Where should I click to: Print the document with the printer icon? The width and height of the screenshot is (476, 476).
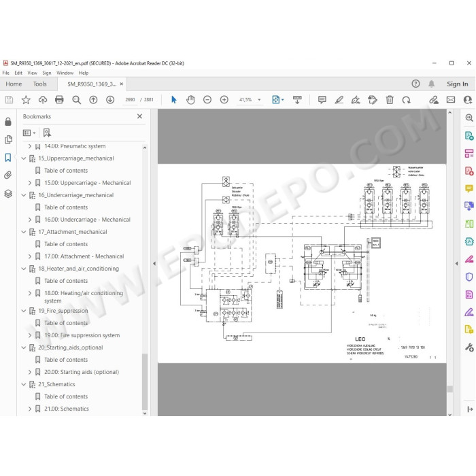point(59,99)
